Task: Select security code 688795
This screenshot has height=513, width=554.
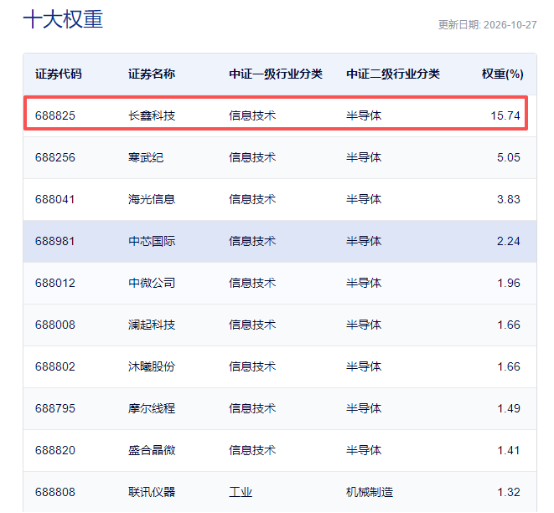Action: point(55,408)
